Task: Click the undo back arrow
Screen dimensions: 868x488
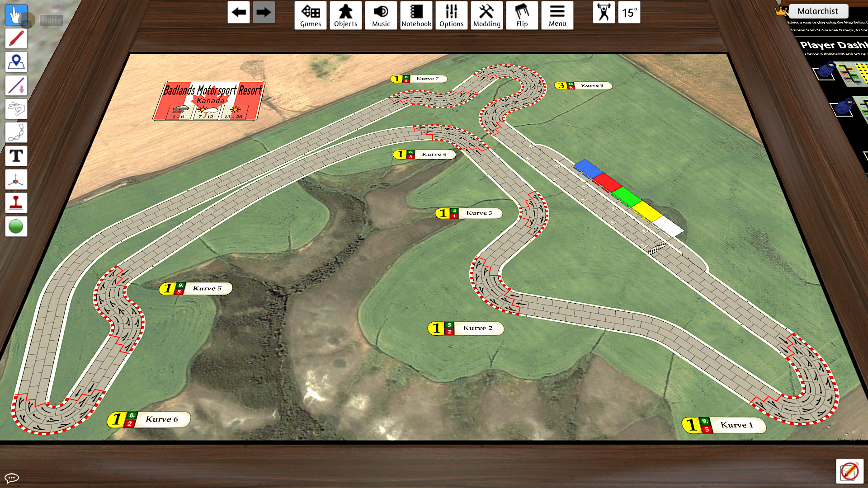Action: [239, 12]
